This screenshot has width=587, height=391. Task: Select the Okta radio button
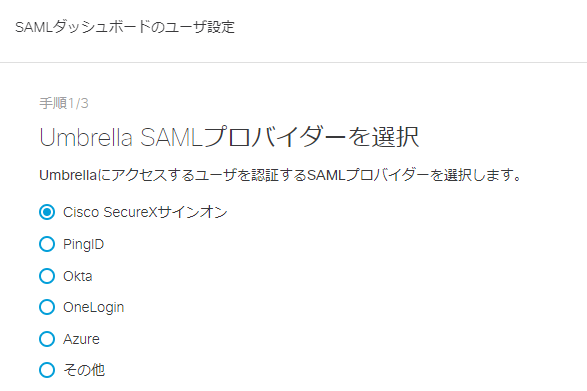coord(47,276)
